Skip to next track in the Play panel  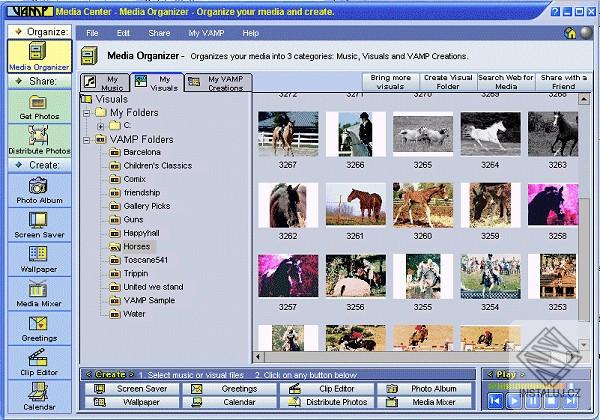coord(570,401)
